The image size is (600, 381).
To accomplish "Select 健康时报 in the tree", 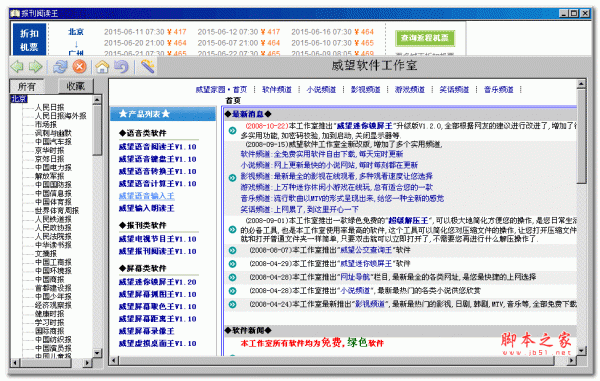I will (x=49, y=314).
